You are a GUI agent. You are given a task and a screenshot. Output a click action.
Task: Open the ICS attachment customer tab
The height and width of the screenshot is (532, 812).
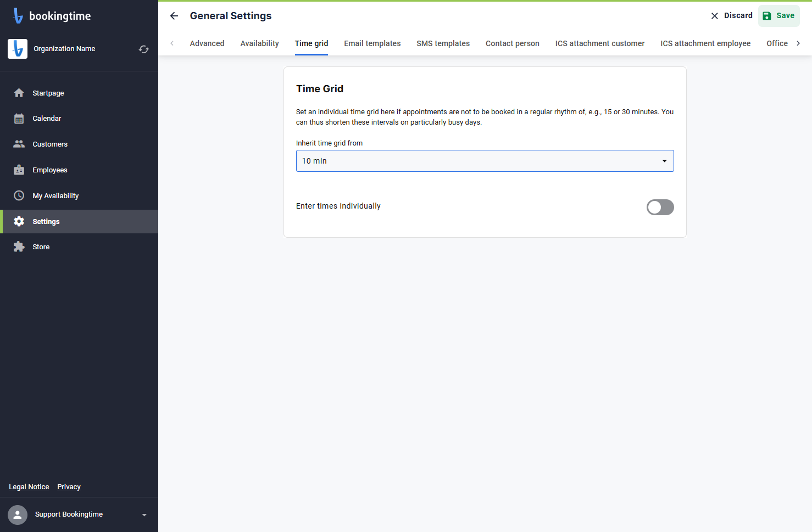pyautogui.click(x=600, y=43)
